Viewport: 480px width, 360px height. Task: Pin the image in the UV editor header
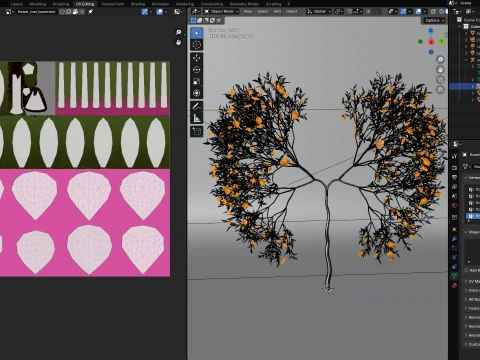pyautogui.click(x=90, y=12)
